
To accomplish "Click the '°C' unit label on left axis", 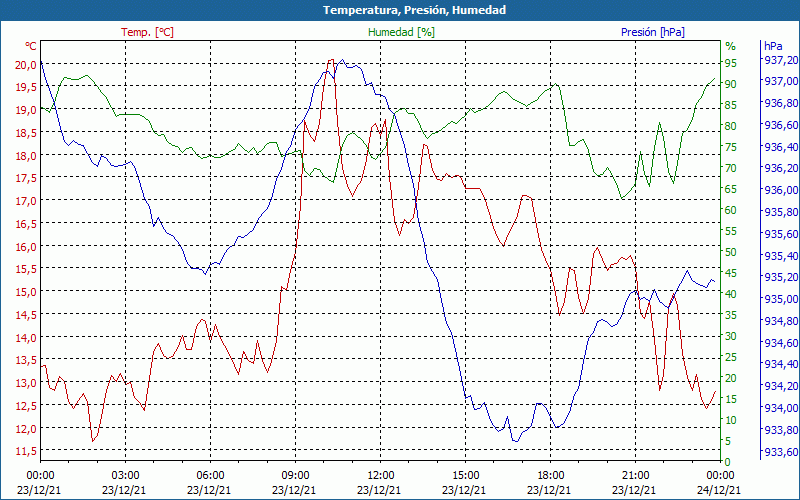I will (x=31, y=46).
